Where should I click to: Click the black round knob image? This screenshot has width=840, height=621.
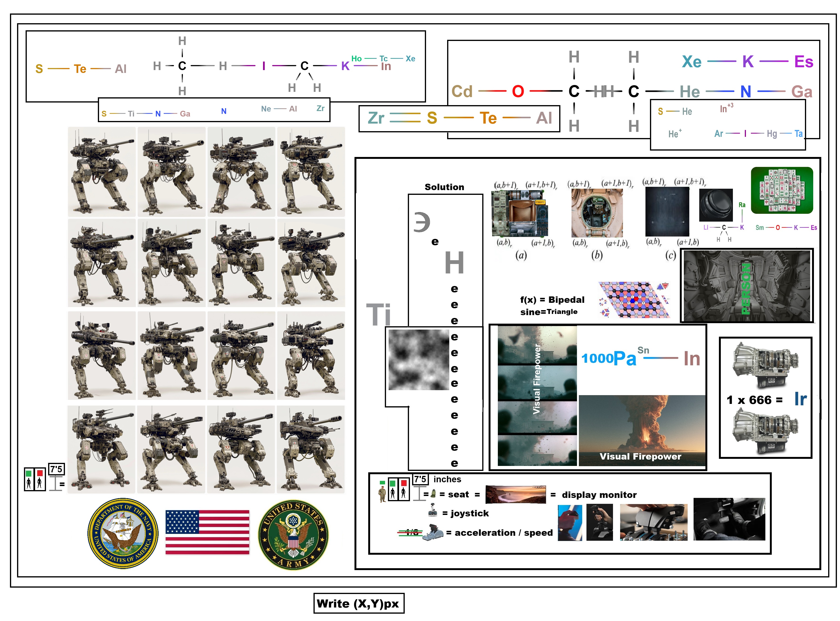(716, 205)
